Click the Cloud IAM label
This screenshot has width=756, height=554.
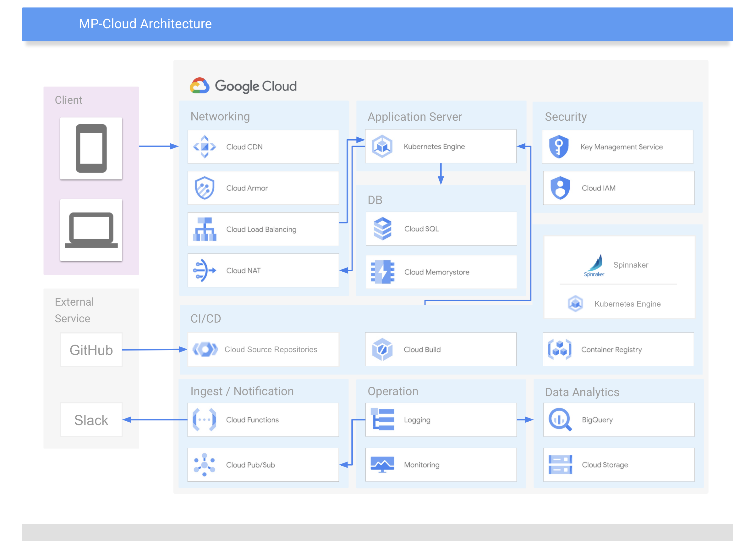click(599, 188)
